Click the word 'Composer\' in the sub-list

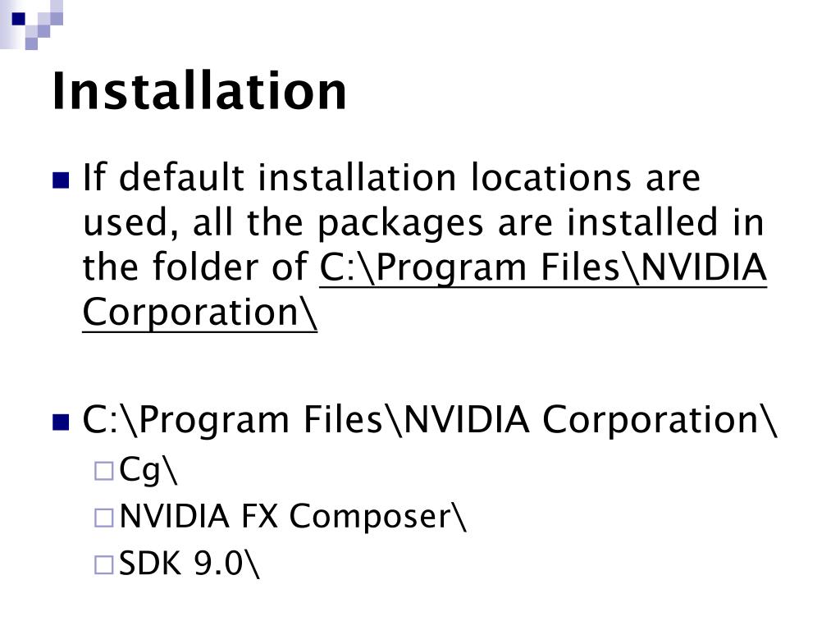[x=377, y=517]
